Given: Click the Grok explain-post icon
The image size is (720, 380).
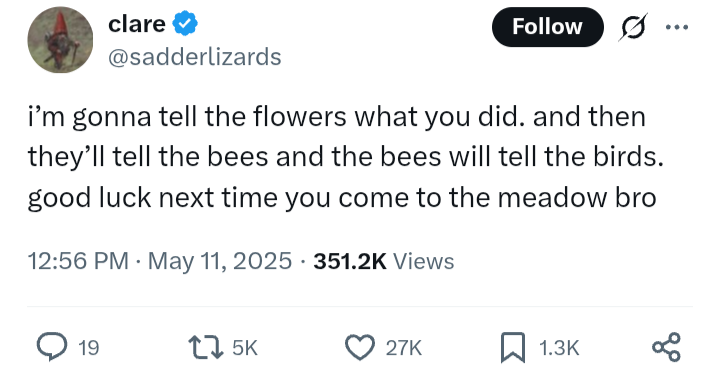Looking at the screenshot, I should 633,27.
